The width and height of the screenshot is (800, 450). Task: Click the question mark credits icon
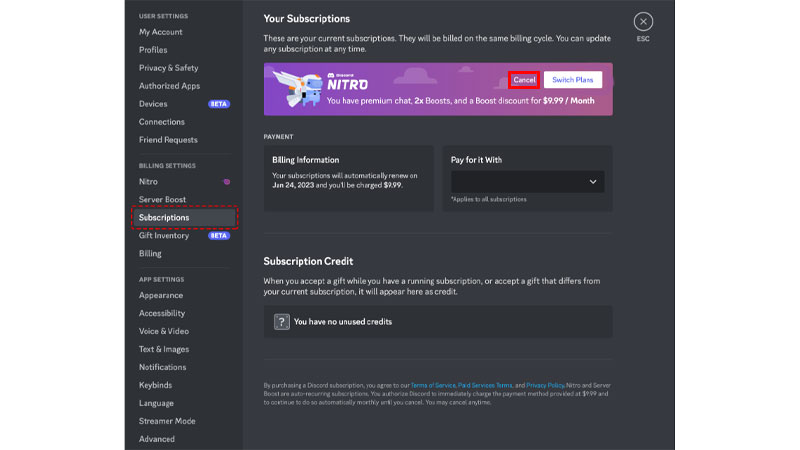[x=282, y=321]
